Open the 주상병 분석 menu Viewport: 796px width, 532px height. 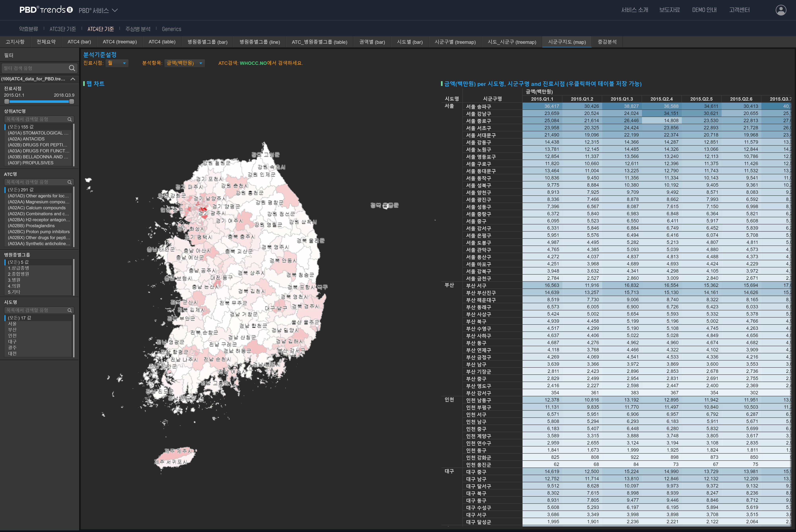[x=138, y=29]
